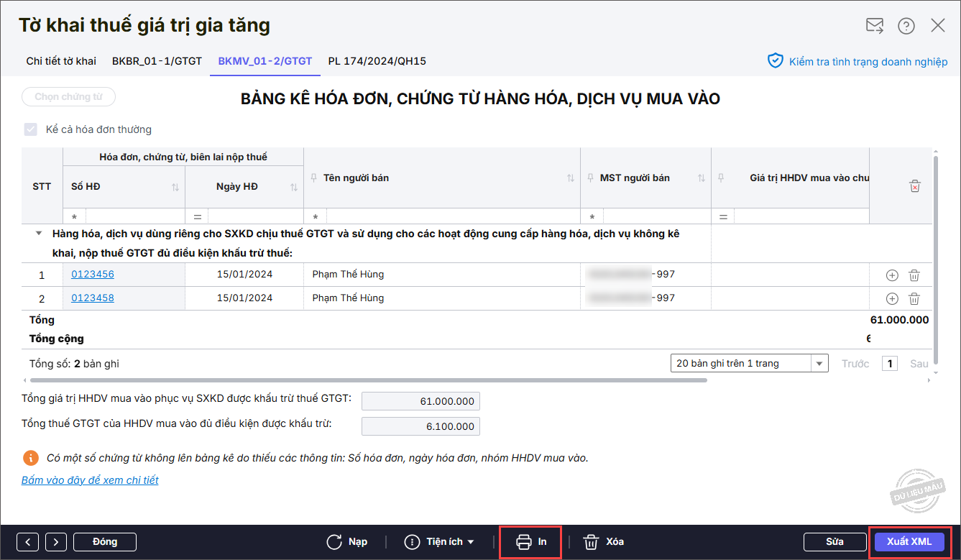Screen dimensions: 961x560
Task: Pin the Giá trị HHDV mua vào column
Action: (721, 178)
